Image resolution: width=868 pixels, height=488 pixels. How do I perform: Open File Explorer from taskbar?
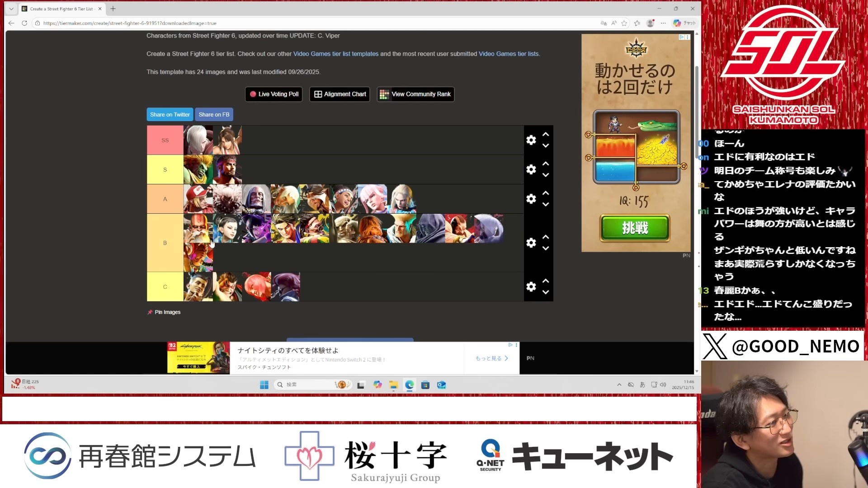(x=393, y=385)
